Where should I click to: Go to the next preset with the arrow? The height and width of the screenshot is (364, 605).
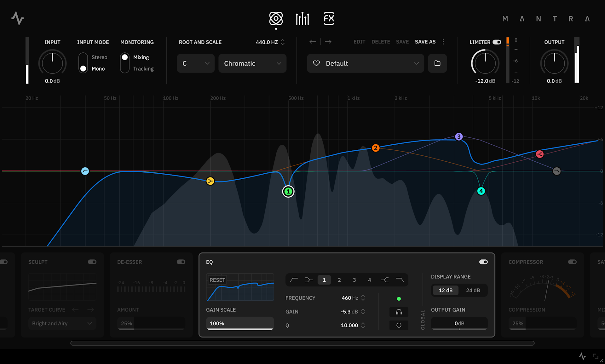[x=328, y=42]
